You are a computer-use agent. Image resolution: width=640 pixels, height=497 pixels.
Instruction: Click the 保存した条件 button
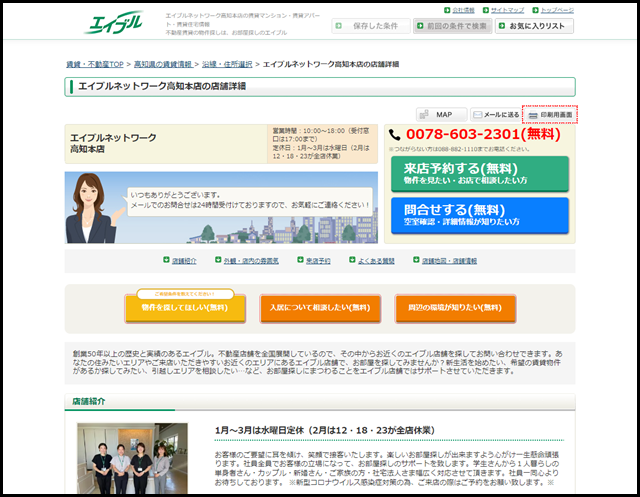[x=371, y=26]
